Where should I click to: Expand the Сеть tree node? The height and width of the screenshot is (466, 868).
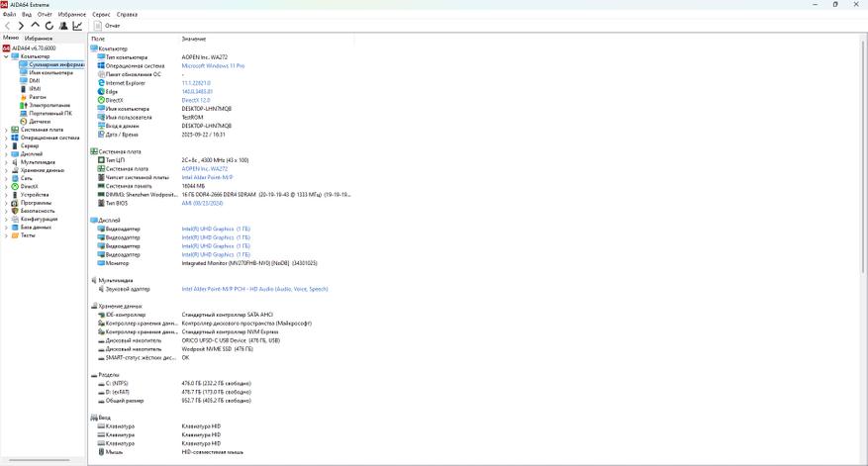click(6, 178)
